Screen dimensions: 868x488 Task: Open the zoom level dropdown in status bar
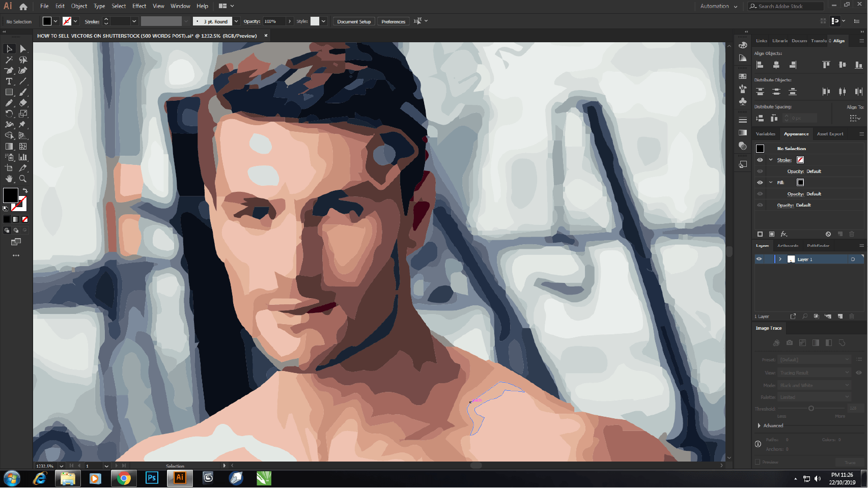(x=62, y=466)
